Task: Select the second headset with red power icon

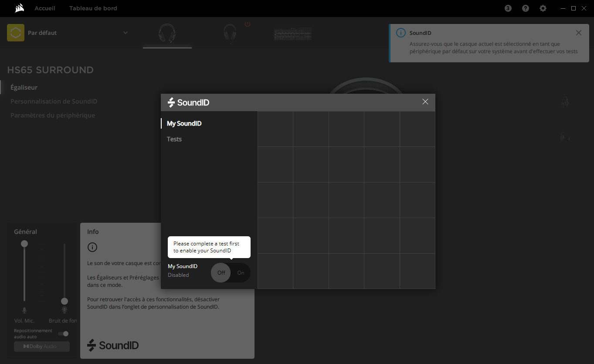Action: pyautogui.click(x=230, y=33)
